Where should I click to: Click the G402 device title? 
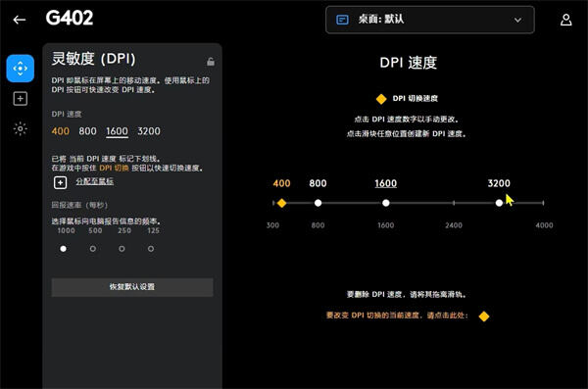70,18
